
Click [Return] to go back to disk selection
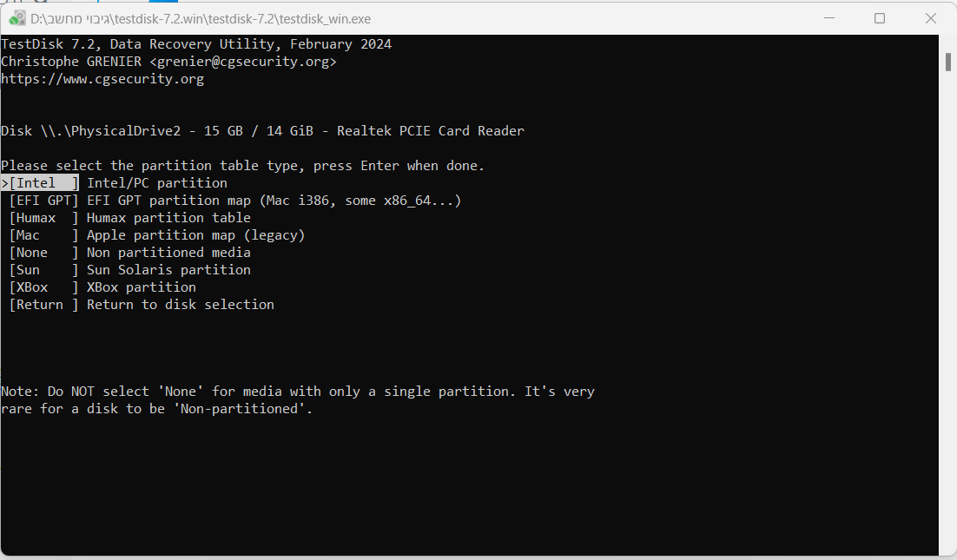point(44,305)
